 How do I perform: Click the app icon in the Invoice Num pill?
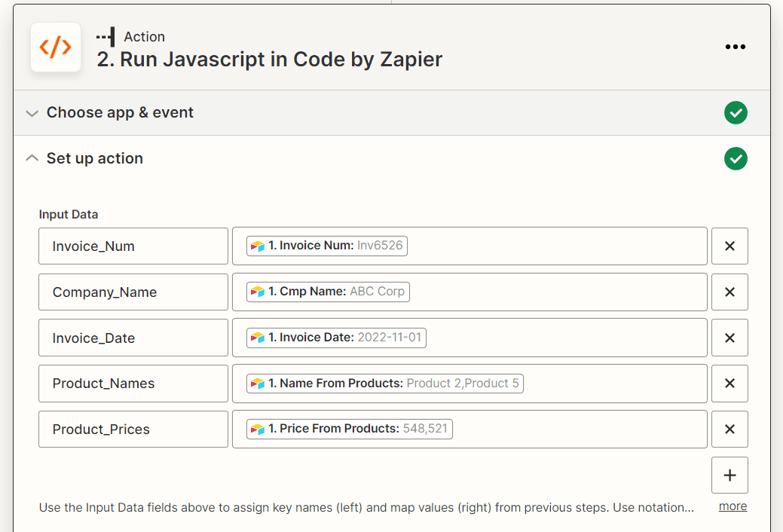(x=256, y=245)
